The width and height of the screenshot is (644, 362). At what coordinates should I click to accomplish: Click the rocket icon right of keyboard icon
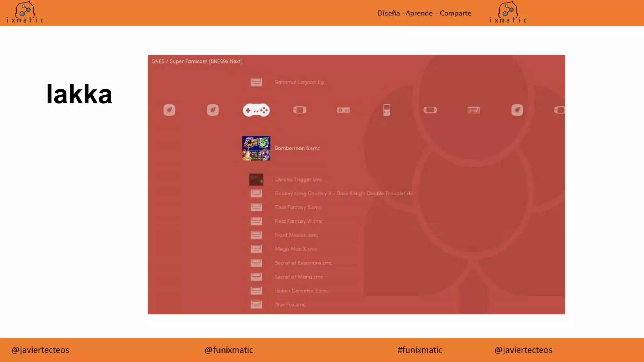coord(517,110)
